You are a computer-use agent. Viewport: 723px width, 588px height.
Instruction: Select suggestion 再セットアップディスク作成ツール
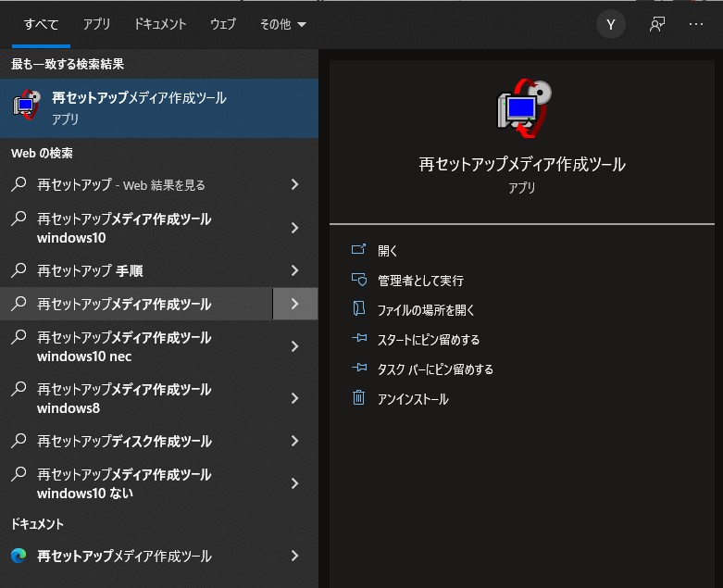pos(136,441)
